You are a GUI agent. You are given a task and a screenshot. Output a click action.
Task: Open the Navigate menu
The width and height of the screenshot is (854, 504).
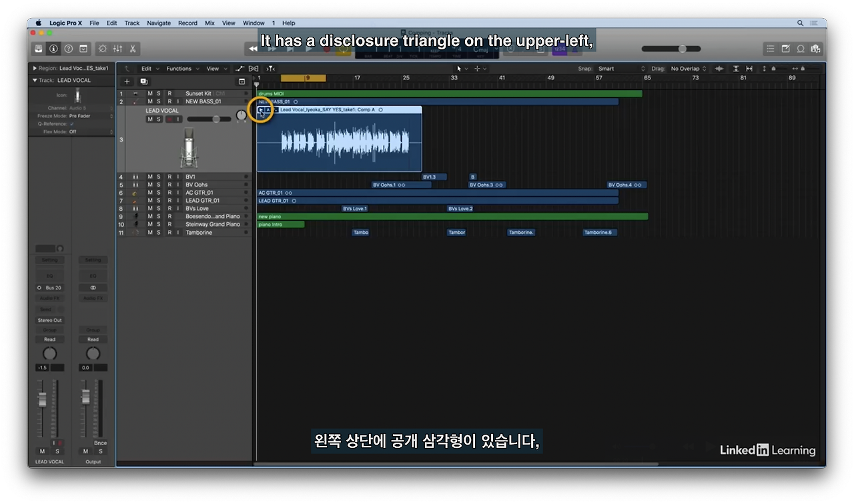pos(159,23)
